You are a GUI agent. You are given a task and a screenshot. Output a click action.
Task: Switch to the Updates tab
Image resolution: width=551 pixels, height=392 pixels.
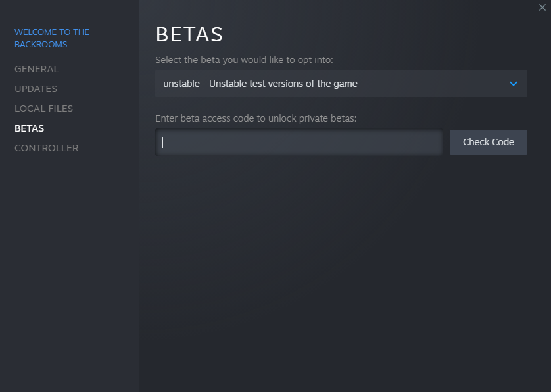point(36,89)
